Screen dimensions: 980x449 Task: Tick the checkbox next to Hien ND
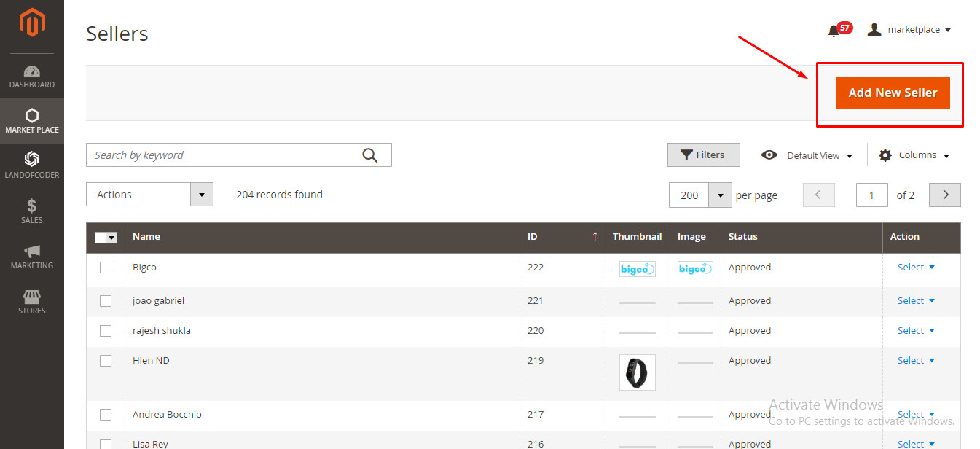pyautogui.click(x=106, y=360)
